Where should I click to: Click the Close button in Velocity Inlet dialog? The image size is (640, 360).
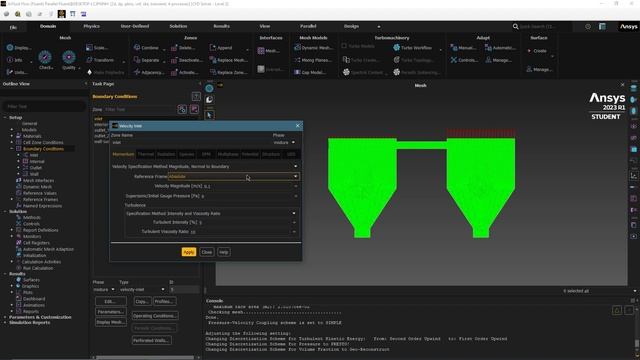(207, 252)
